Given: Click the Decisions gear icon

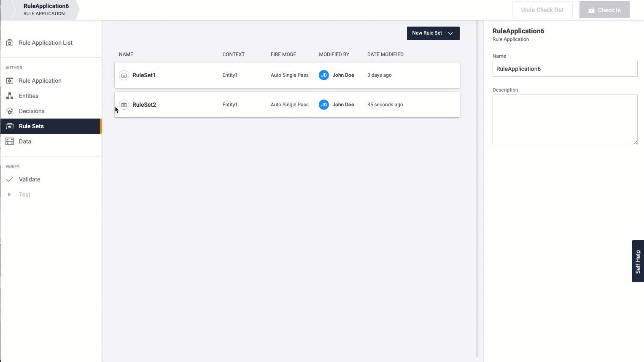Looking at the screenshot, I should tap(10, 111).
